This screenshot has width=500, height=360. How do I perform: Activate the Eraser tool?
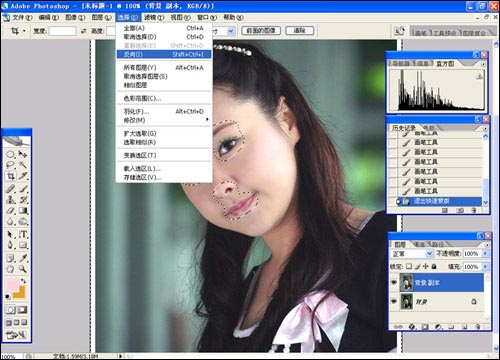tap(10, 211)
